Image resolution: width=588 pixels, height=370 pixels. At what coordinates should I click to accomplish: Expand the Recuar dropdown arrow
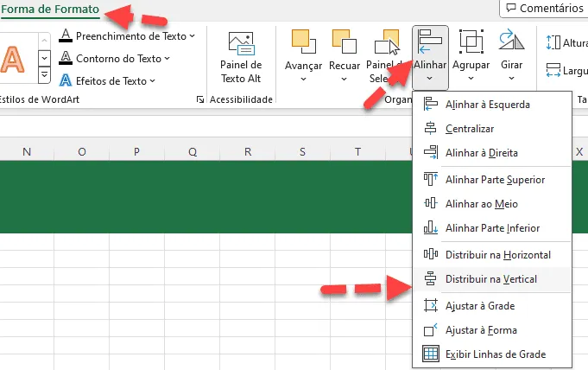[345, 79]
